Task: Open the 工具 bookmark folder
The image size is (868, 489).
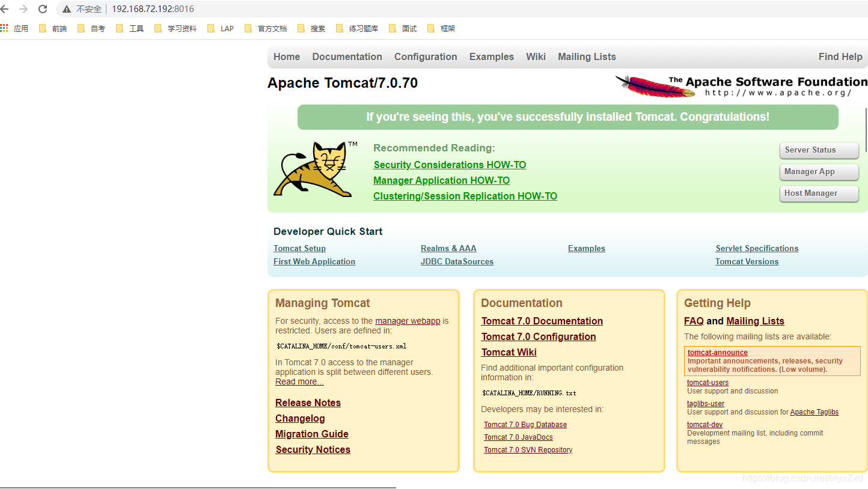Action: (x=130, y=28)
